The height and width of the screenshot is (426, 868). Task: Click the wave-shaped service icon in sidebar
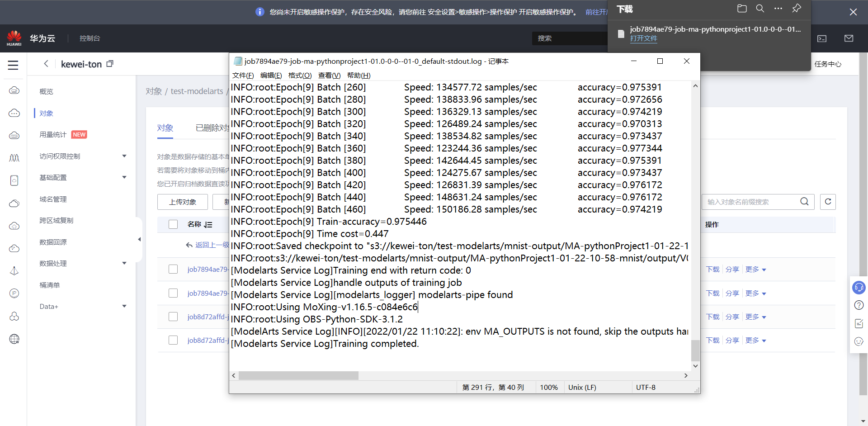[x=14, y=158]
